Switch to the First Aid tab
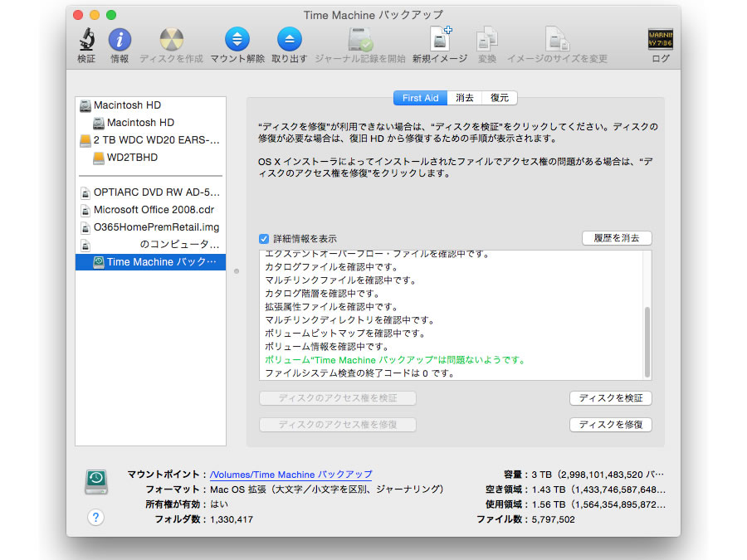 (x=420, y=98)
